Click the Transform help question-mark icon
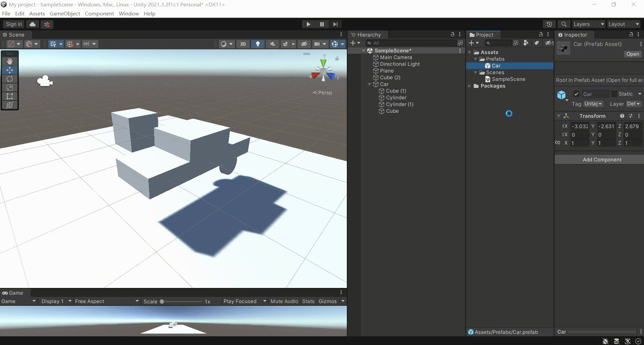 click(622, 116)
